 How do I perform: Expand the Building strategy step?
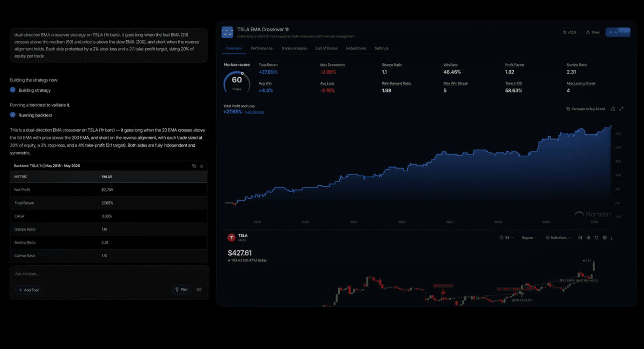tap(34, 90)
